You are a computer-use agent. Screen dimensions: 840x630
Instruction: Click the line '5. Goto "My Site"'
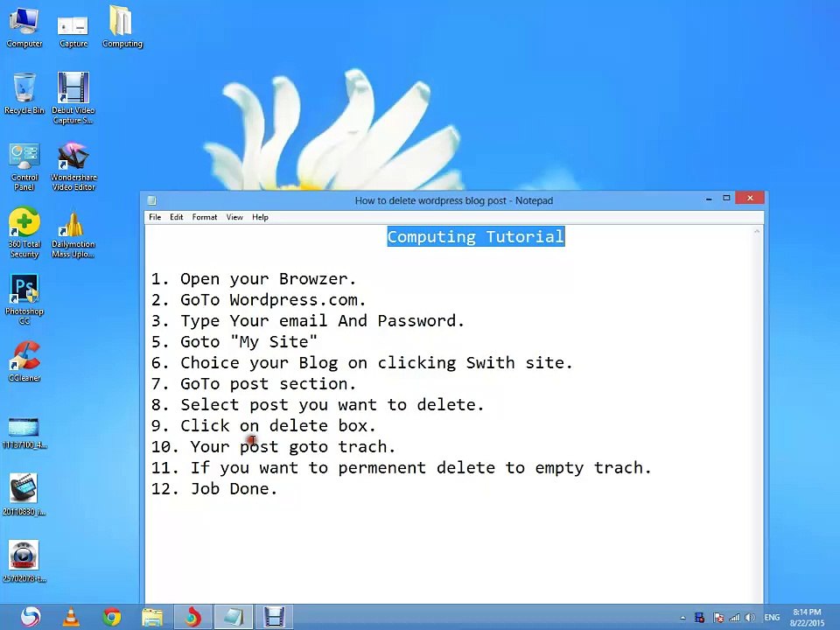pos(234,342)
